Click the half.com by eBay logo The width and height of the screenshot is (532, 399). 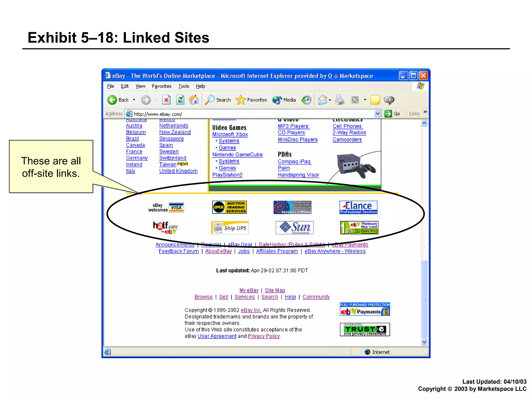click(x=165, y=228)
